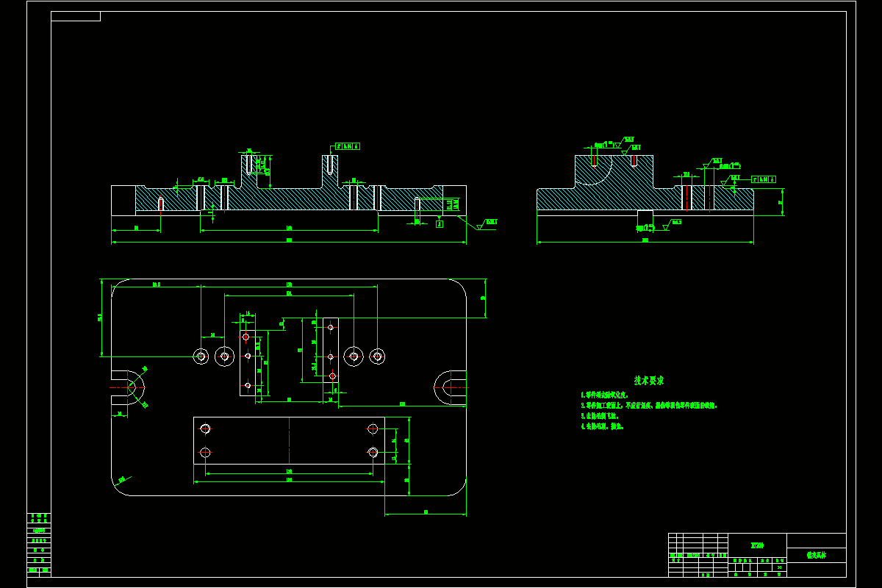Select the top red circle in left narrow boss
The height and width of the screenshot is (588, 882).
(245, 336)
